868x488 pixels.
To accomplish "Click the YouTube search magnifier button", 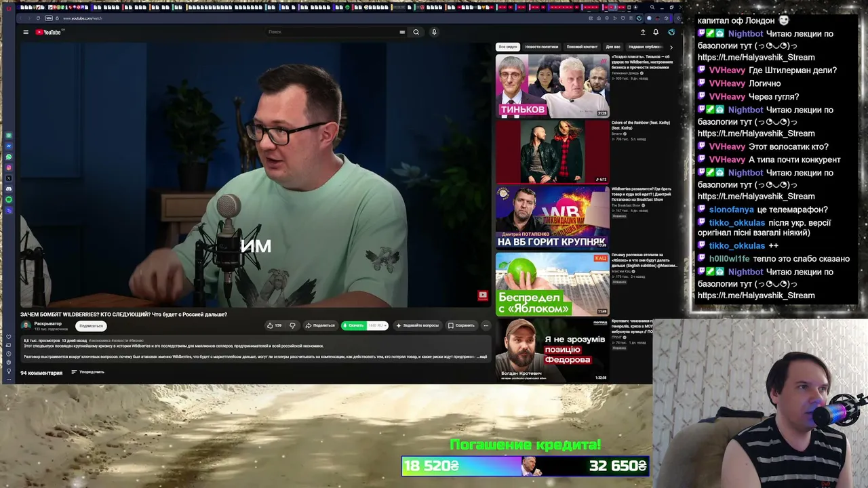I will point(416,32).
